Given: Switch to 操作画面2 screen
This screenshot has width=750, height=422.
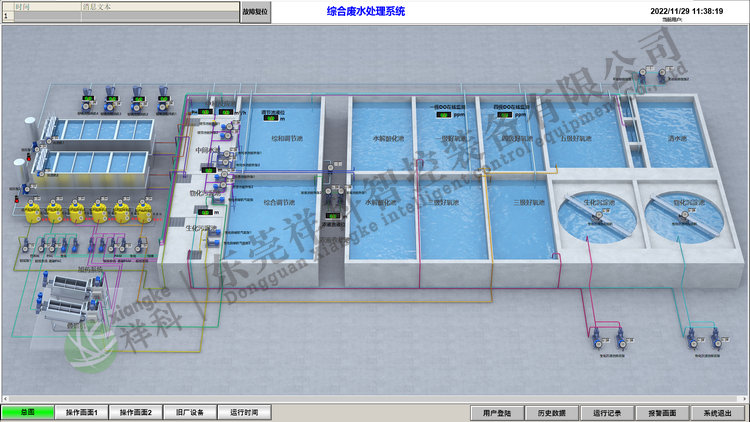Looking at the screenshot, I should point(136,412).
